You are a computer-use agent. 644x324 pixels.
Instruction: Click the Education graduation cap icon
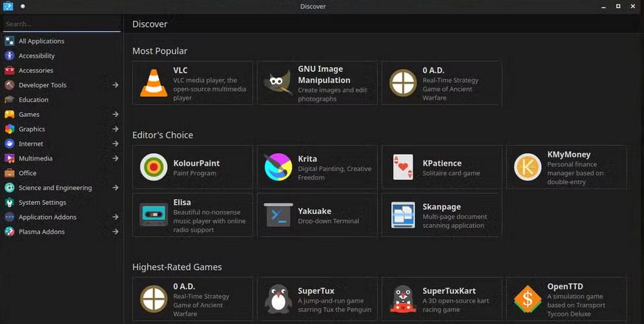tap(10, 100)
